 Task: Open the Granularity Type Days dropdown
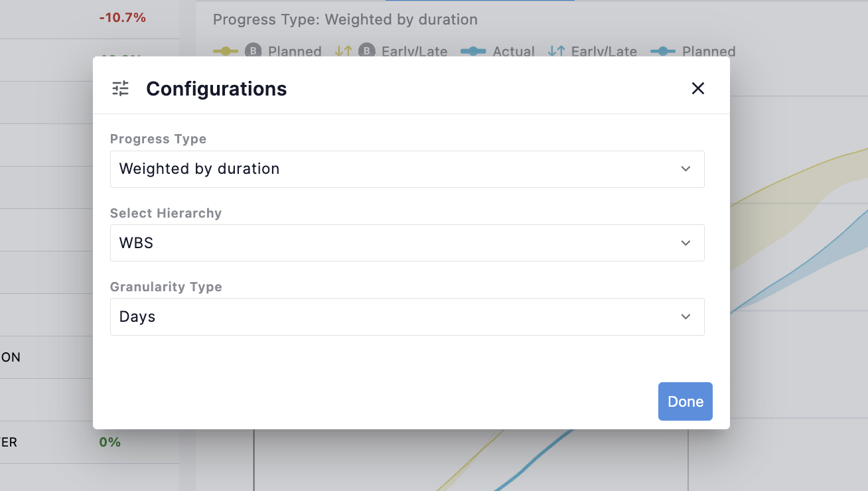tap(407, 316)
